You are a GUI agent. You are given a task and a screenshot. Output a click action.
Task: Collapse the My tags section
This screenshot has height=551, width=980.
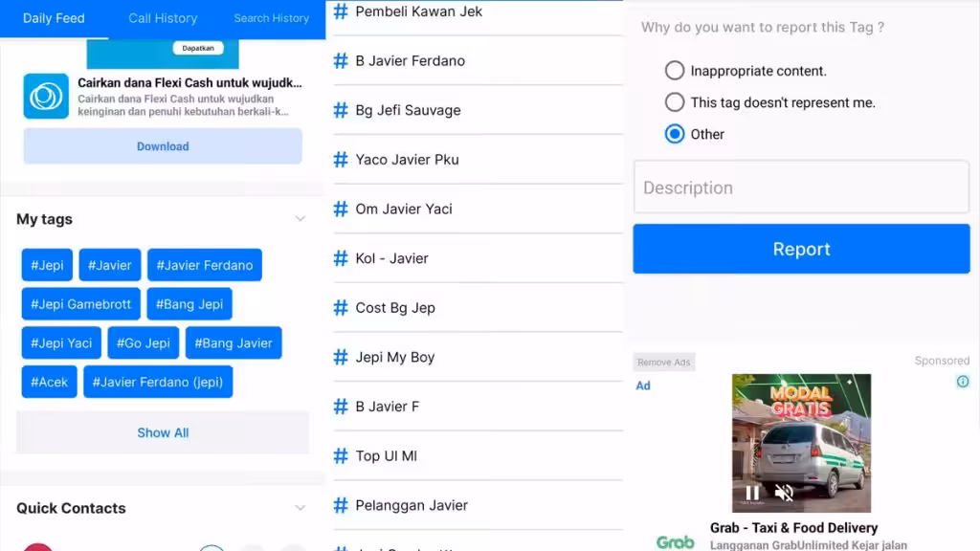pyautogui.click(x=300, y=219)
